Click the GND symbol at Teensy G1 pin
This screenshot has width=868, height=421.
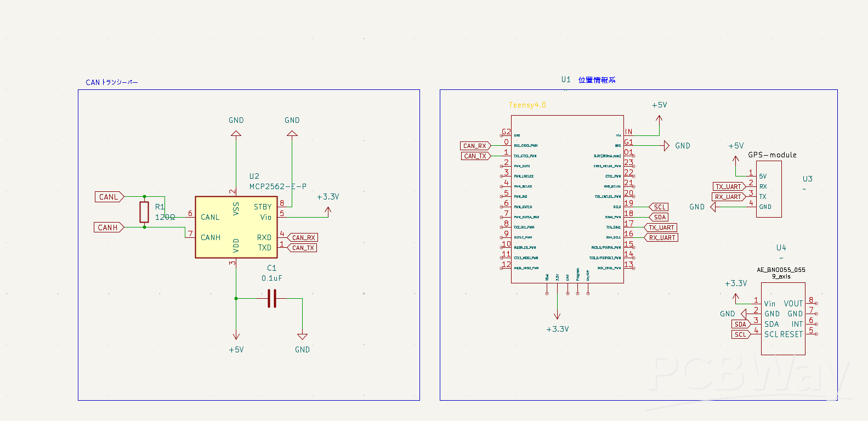667,146
